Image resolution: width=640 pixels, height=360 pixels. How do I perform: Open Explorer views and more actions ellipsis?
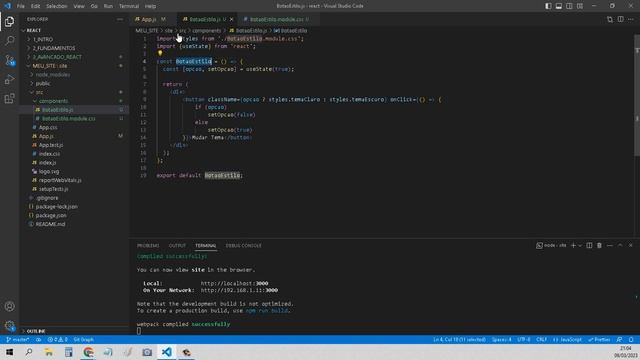tap(120, 19)
